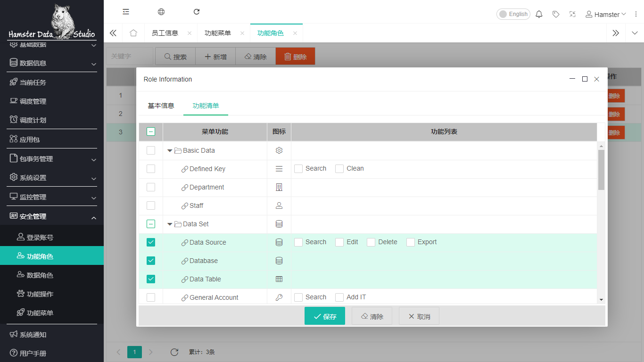This screenshot has width=644, height=362.
Task: Click the globe language icon
Action: [161, 12]
